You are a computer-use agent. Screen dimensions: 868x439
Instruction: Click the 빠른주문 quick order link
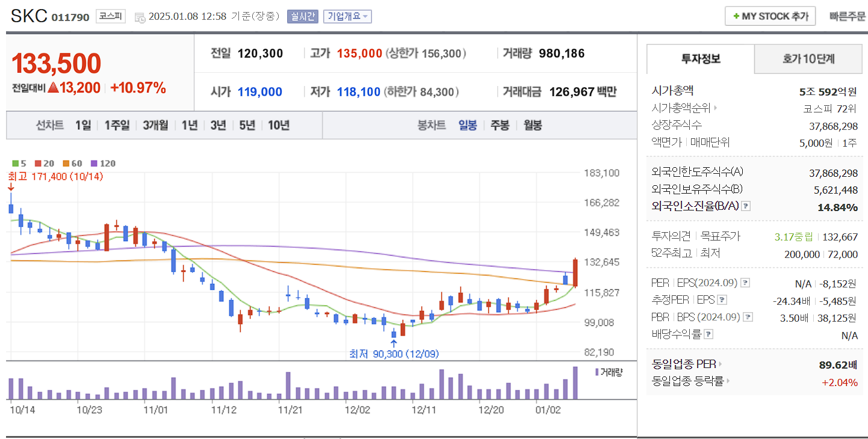click(848, 16)
